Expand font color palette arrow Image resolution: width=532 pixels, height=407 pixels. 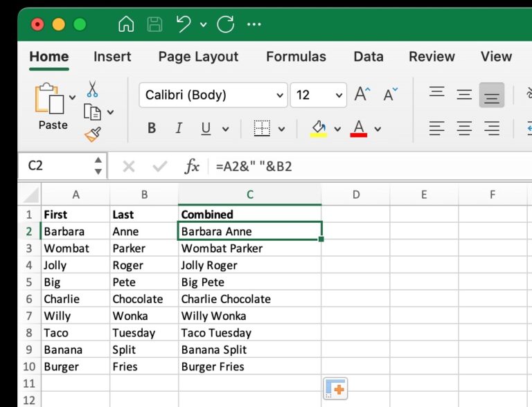378,129
